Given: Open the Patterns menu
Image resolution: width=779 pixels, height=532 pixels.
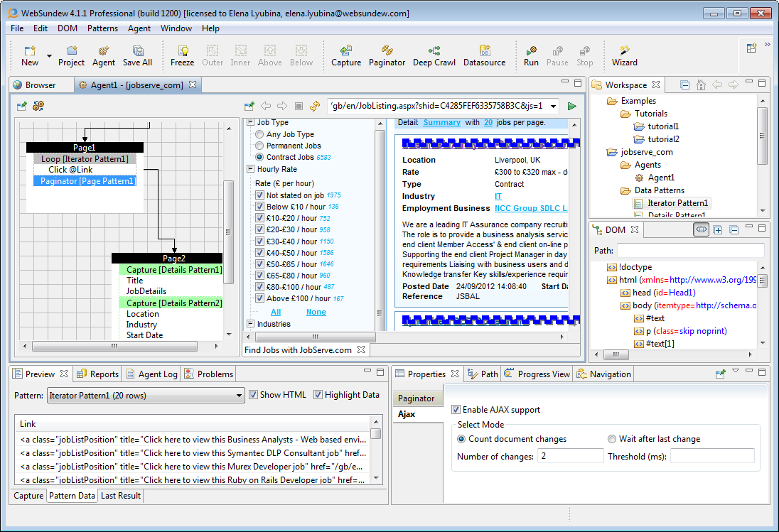Looking at the screenshot, I should 102,28.
